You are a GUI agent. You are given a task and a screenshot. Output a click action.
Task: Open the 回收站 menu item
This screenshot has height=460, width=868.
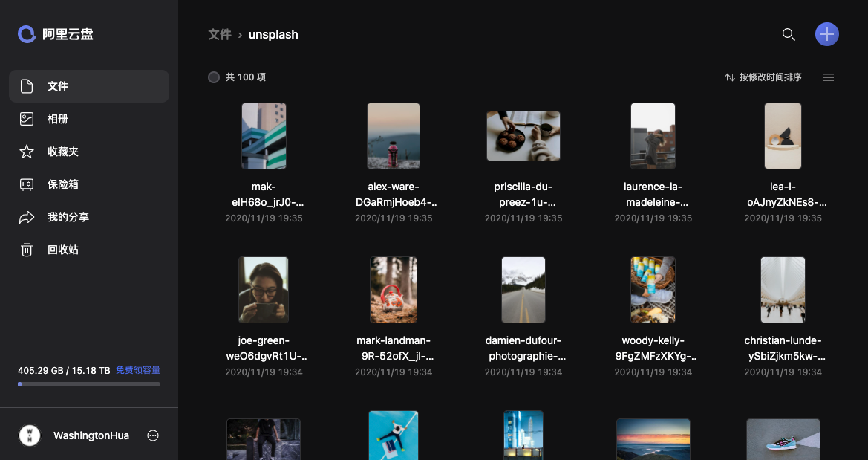89,250
